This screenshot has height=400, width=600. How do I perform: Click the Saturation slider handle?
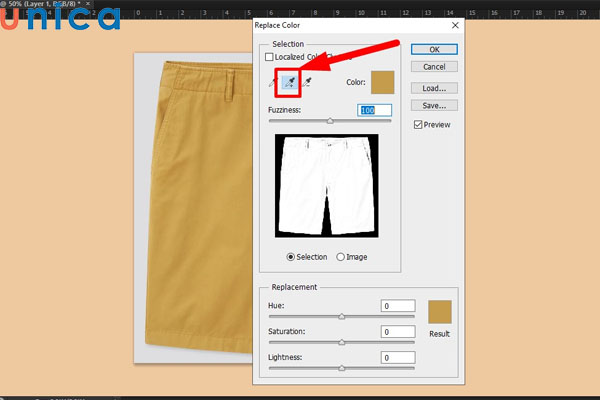342,342
